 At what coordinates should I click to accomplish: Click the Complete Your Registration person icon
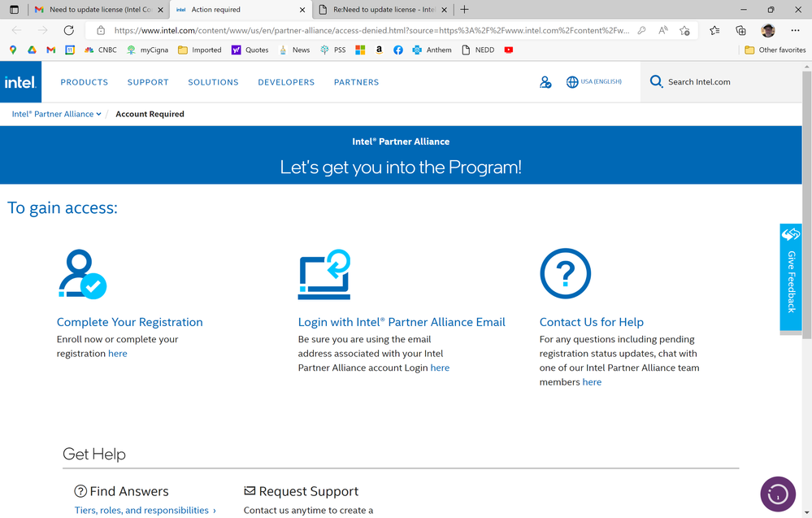point(82,274)
